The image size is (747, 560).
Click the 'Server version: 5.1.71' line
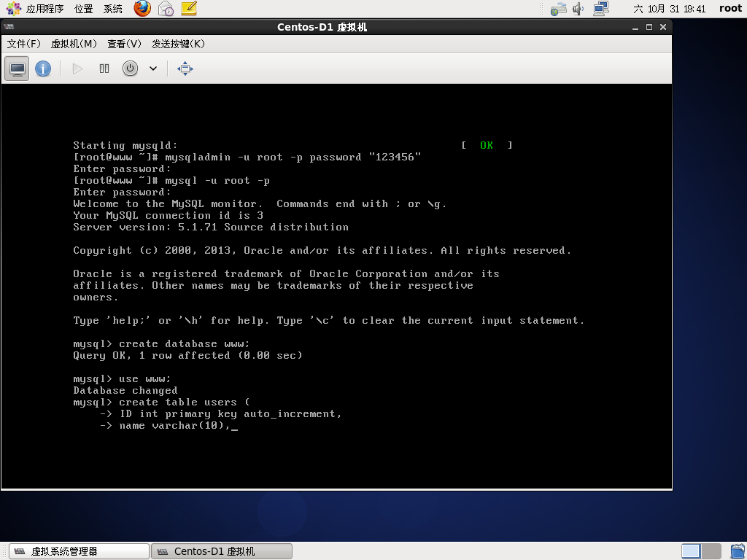tap(211, 227)
